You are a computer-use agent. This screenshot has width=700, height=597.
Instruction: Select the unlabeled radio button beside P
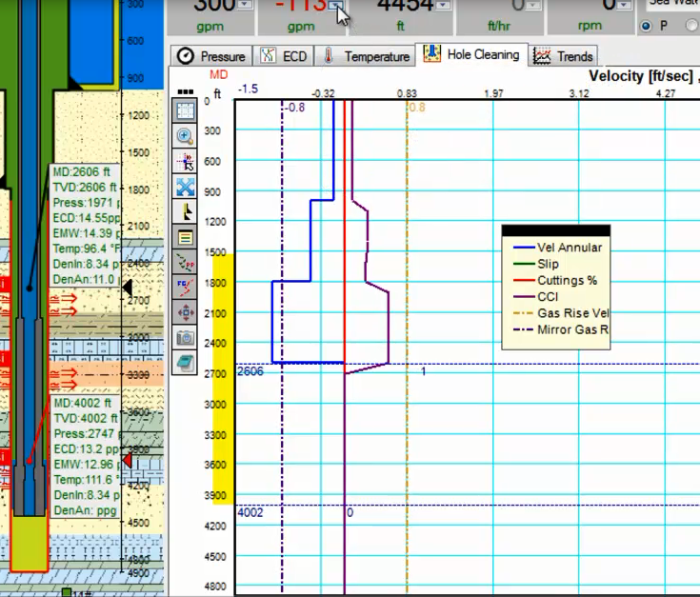coord(691,26)
